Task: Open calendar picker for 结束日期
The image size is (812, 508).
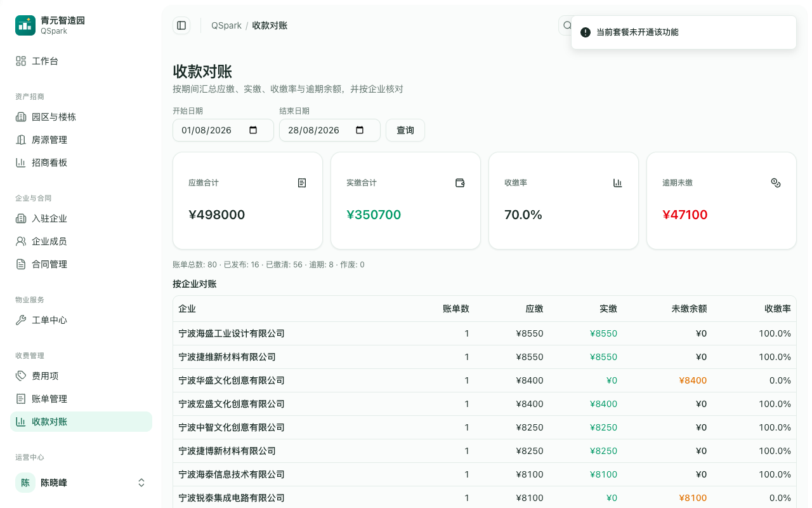Action: pos(360,130)
